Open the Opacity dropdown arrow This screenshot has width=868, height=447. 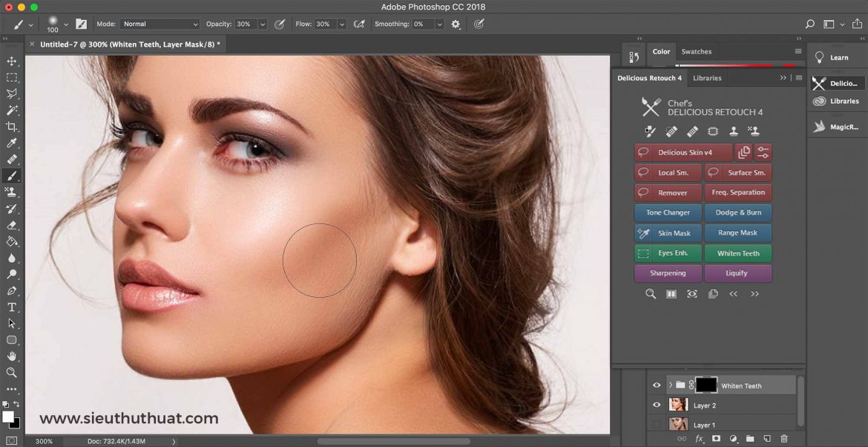[263, 23]
